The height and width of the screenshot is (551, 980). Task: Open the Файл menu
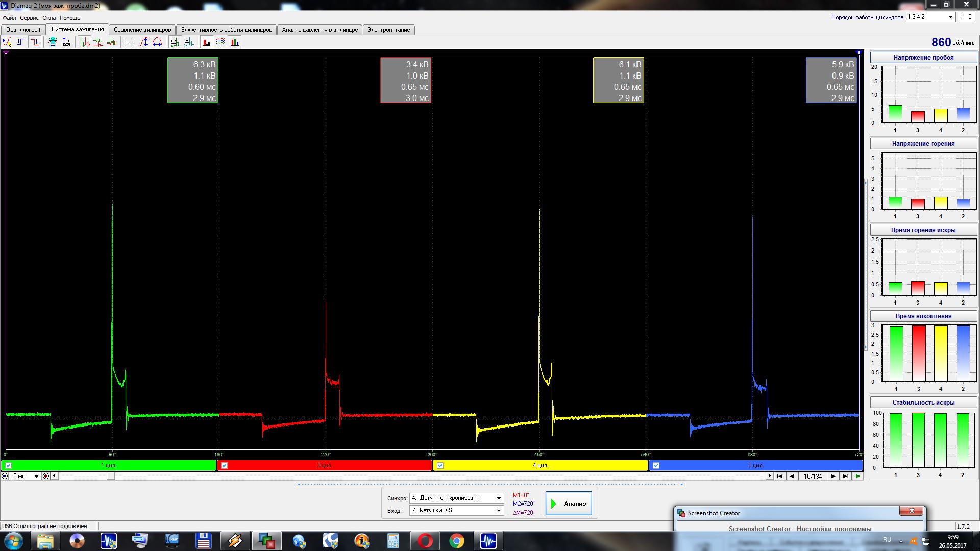[9, 18]
